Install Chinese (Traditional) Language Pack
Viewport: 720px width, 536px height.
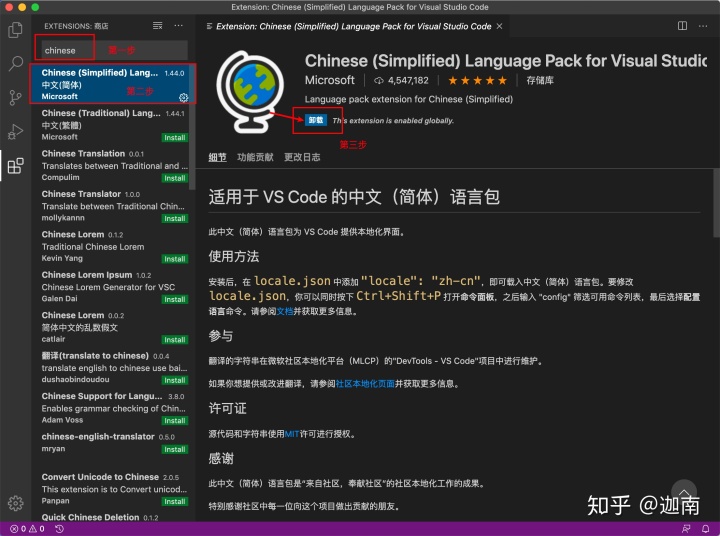[x=174, y=137]
